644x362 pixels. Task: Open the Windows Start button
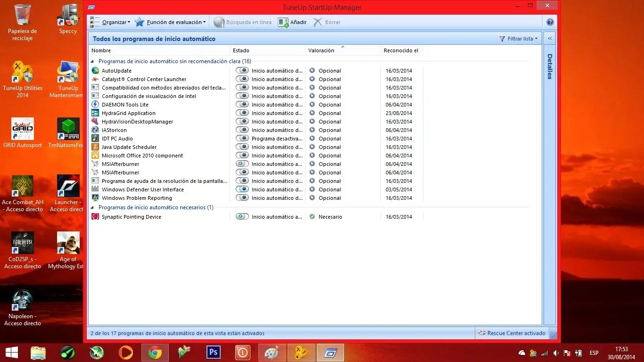pyautogui.click(x=11, y=353)
